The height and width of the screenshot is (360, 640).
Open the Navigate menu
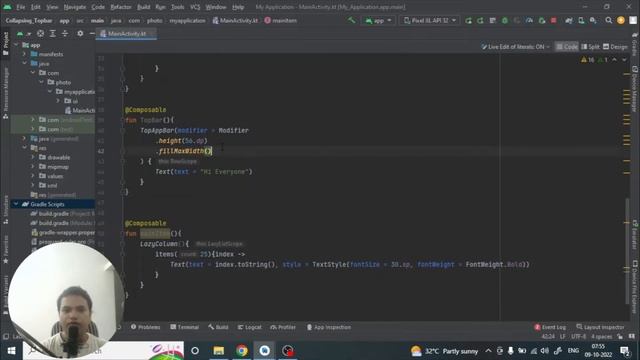(x=75, y=7)
